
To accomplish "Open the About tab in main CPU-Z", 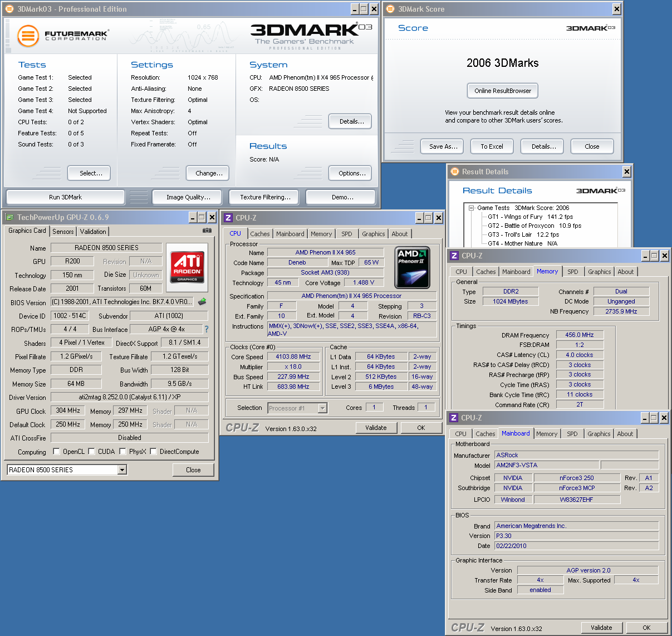I will [x=400, y=234].
